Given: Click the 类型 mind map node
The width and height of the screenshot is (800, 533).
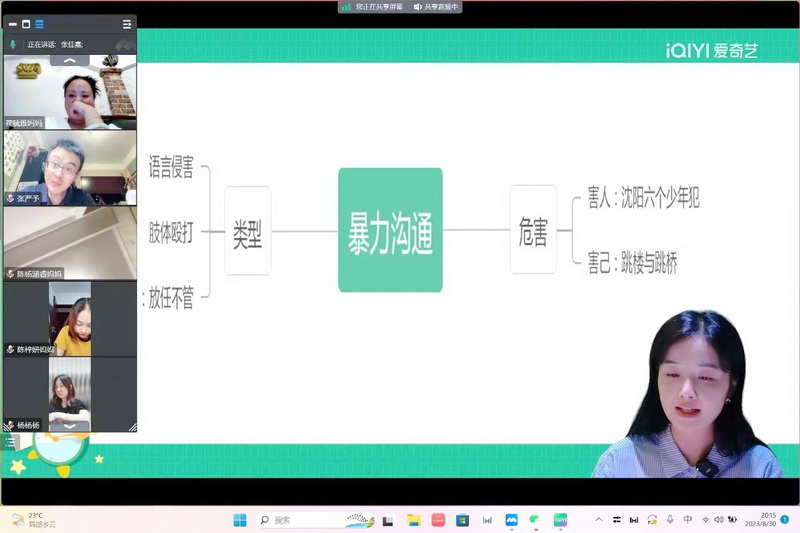Looking at the screenshot, I should [247, 231].
